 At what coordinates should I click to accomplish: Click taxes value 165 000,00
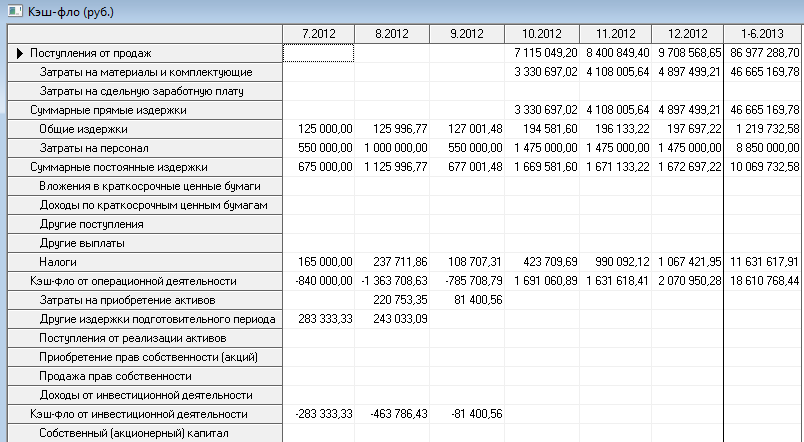pos(325,262)
